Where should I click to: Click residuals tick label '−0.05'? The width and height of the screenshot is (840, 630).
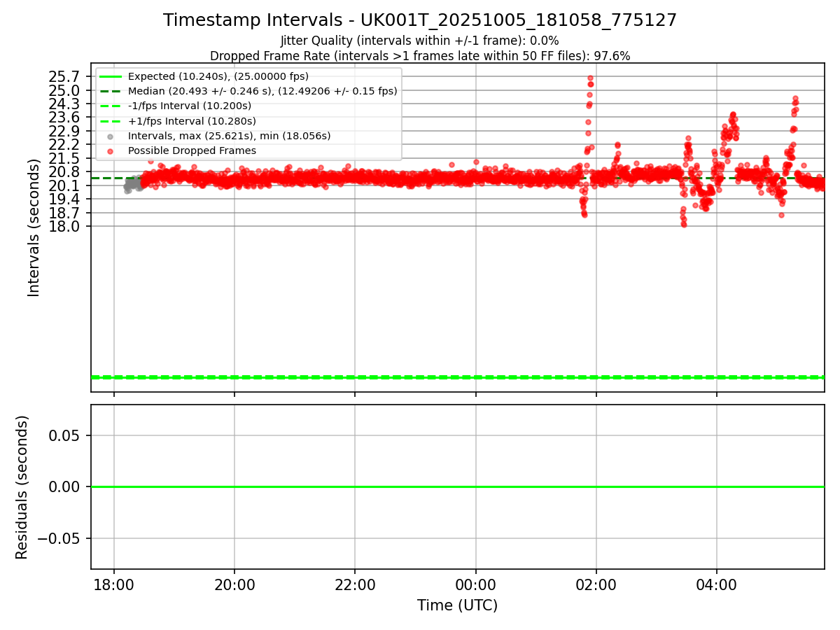click(x=57, y=538)
